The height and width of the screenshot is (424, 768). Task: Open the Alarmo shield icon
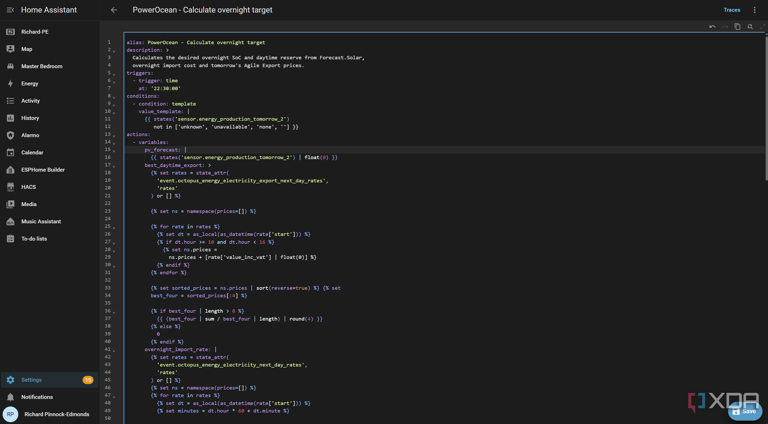pyautogui.click(x=10, y=135)
